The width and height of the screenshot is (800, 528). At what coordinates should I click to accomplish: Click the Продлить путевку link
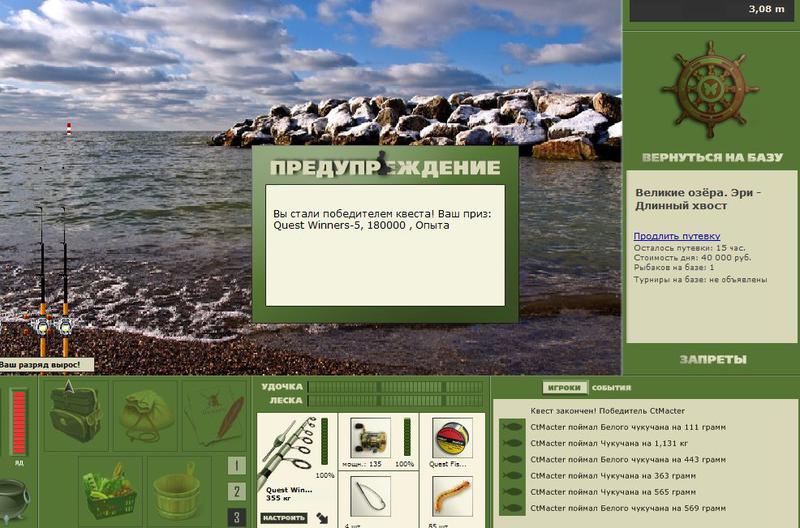[x=677, y=236]
